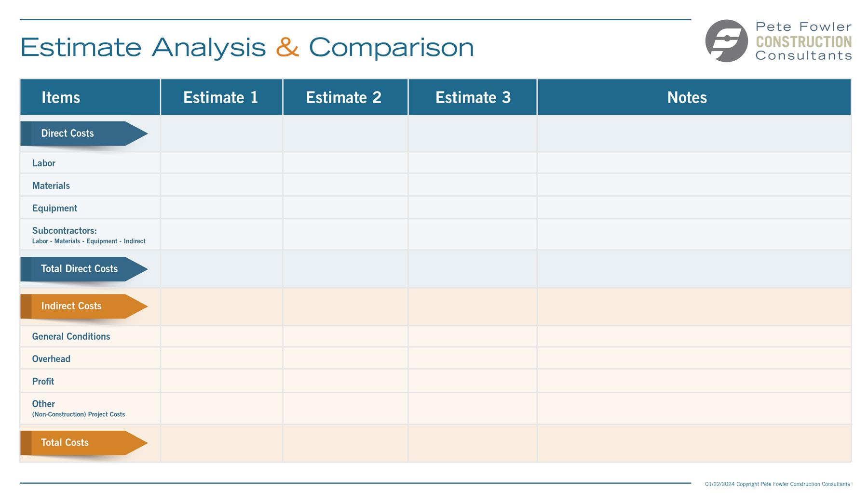Click the Estimate 1 cell for Equipment
This screenshot has width=868, height=503.
221,208
